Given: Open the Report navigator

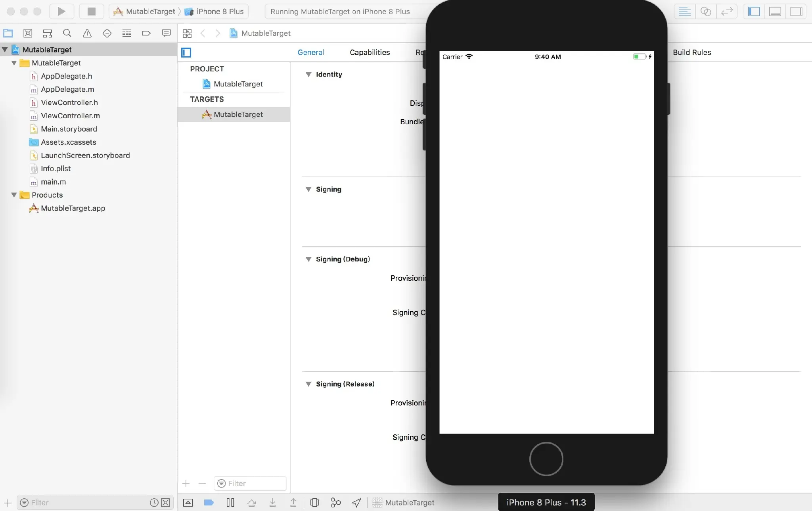Looking at the screenshot, I should click(x=167, y=33).
